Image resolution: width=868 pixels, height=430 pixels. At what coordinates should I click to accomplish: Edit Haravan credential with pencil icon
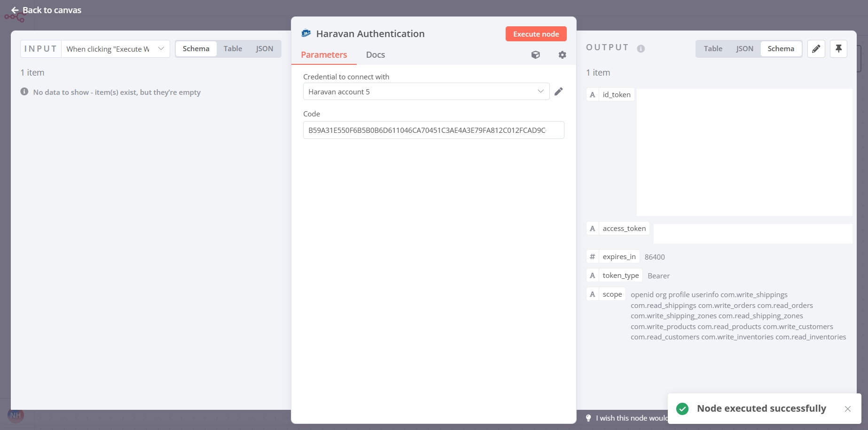pos(558,92)
